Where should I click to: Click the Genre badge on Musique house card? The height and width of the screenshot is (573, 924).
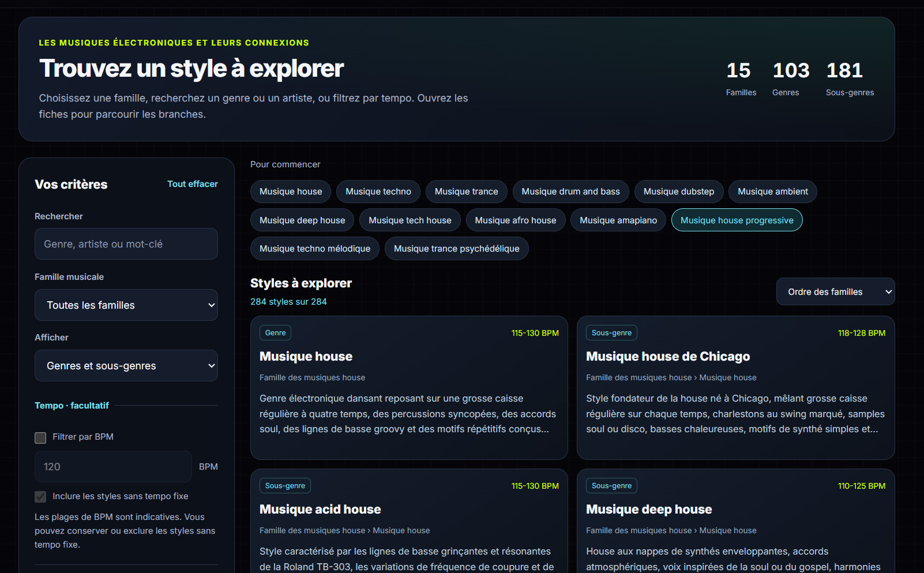(x=275, y=333)
